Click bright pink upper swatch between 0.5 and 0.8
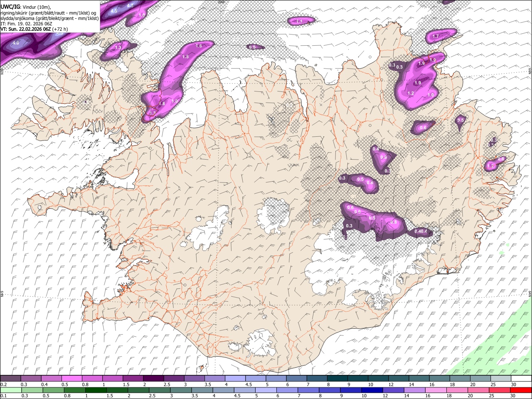The image size is (532, 399). (71, 379)
